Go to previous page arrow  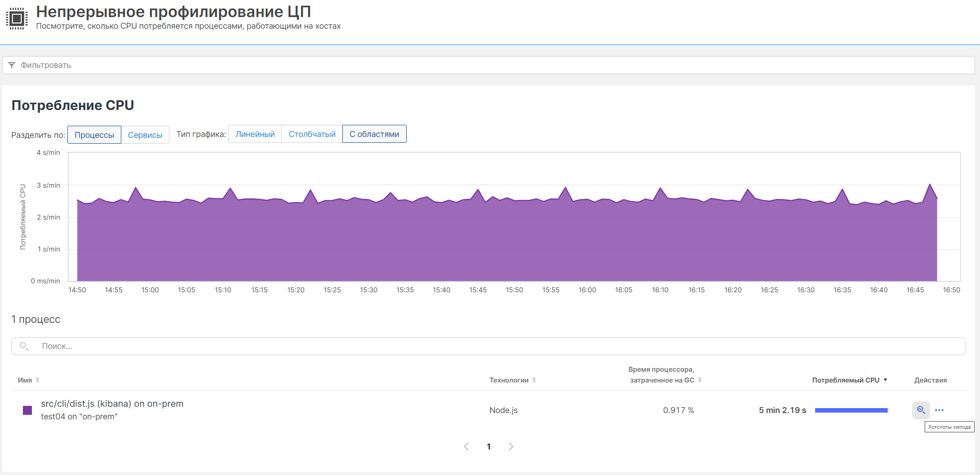pyautogui.click(x=466, y=446)
